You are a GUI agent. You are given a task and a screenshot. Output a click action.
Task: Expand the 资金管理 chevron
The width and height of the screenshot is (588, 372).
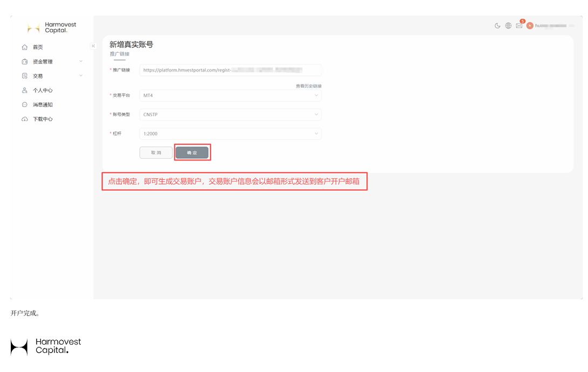[81, 61]
